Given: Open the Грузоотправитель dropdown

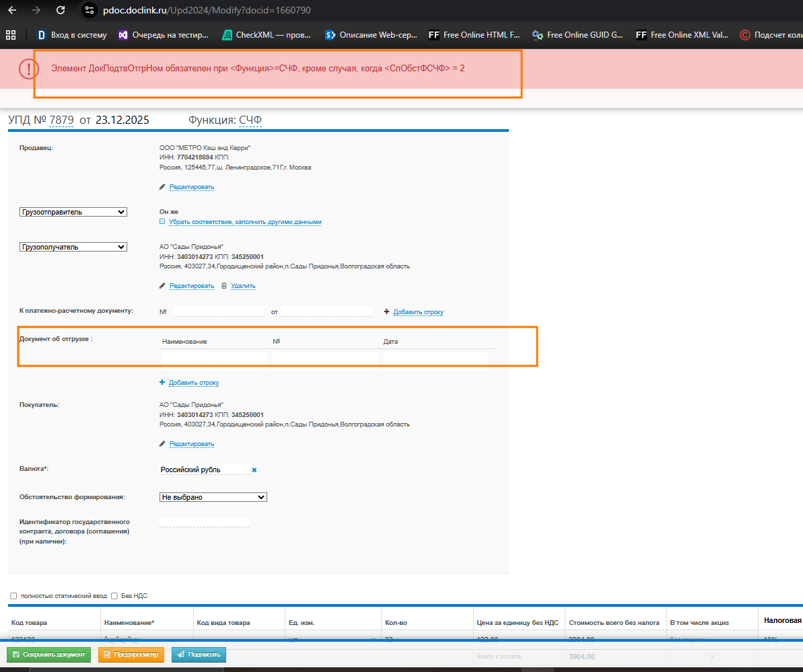Looking at the screenshot, I should pyautogui.click(x=73, y=212).
